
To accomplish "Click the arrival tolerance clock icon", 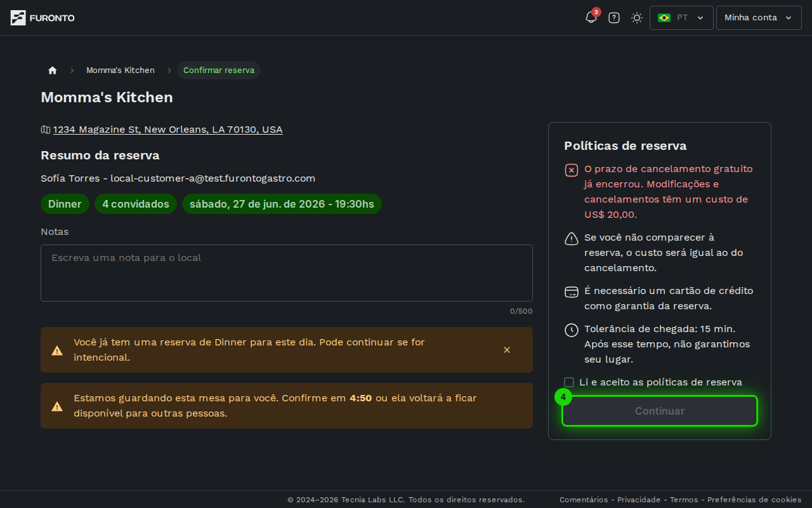I will coord(572,330).
